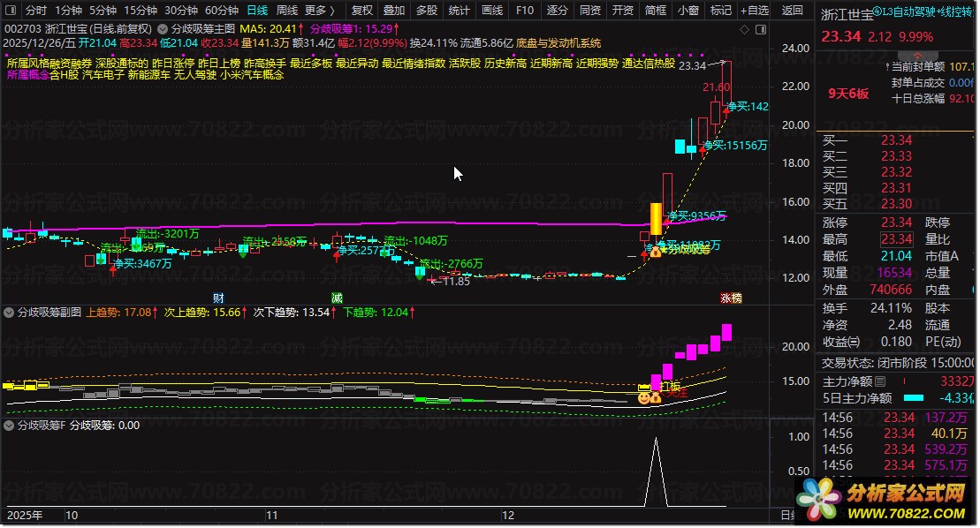Click the smiley face icon in sub-chart
This screenshot has width=980, height=528.
[x=643, y=397]
